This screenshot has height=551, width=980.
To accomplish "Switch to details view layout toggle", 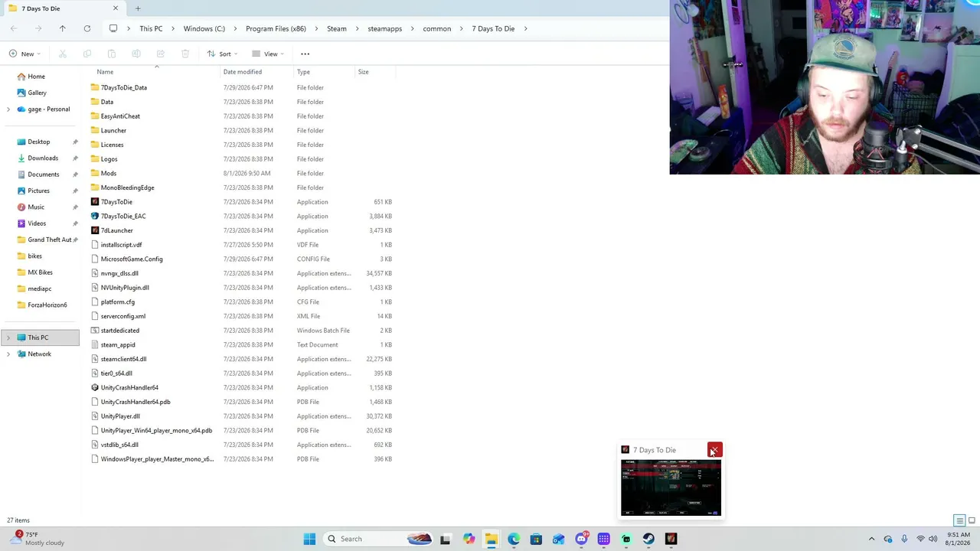I will click(x=959, y=520).
